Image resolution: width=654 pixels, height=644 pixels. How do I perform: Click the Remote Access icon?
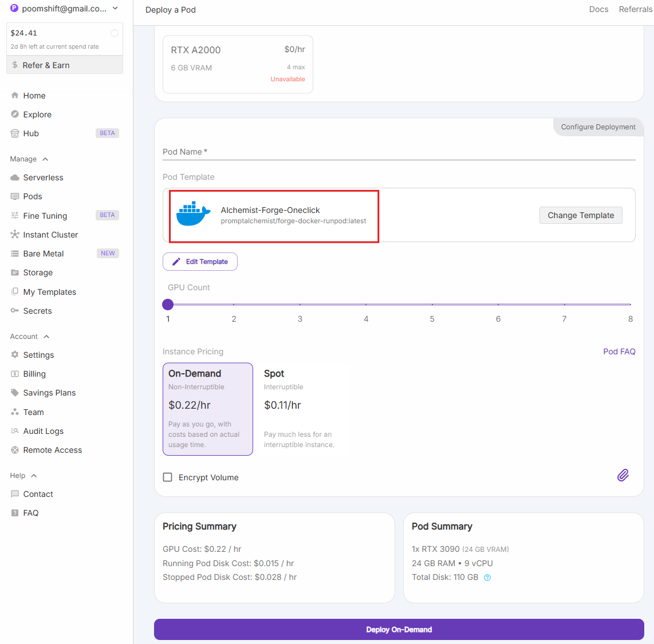(15, 450)
